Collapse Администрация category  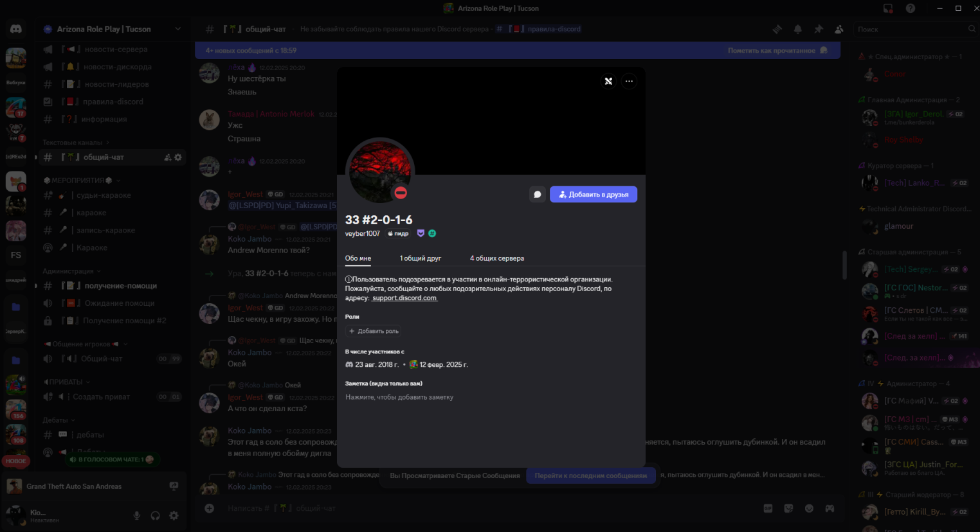71,271
